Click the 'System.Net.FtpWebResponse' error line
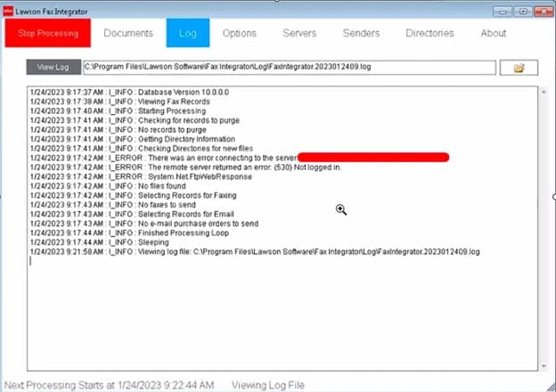The height and width of the screenshot is (392, 556). tap(141, 176)
